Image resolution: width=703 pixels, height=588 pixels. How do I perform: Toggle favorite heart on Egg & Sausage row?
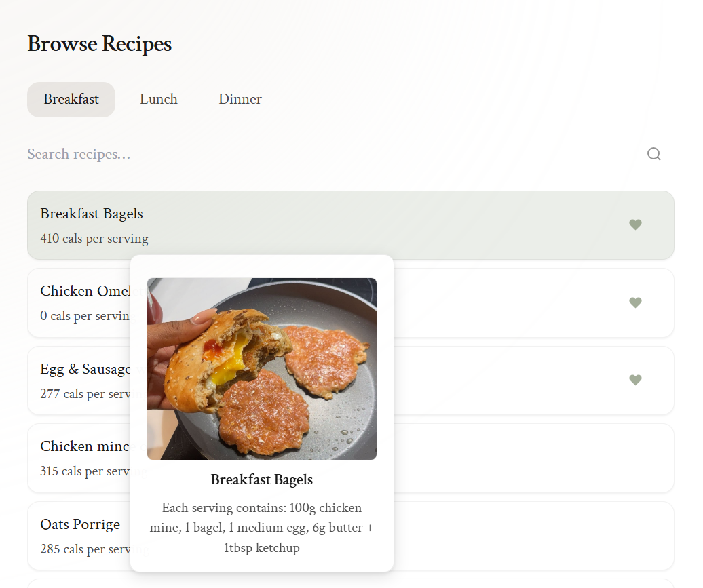635,380
